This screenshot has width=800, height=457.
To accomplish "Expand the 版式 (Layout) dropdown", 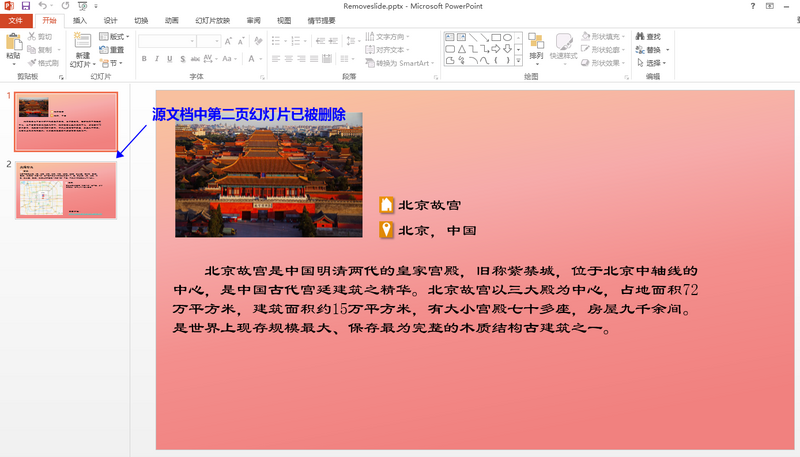I will pos(114,37).
